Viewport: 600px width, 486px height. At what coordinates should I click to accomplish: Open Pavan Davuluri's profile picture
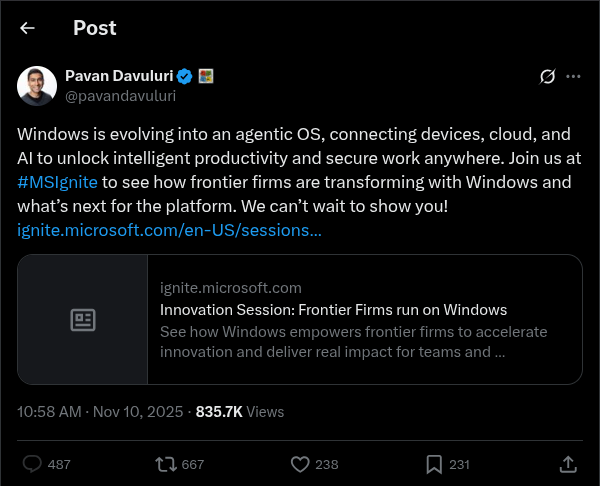[37, 86]
